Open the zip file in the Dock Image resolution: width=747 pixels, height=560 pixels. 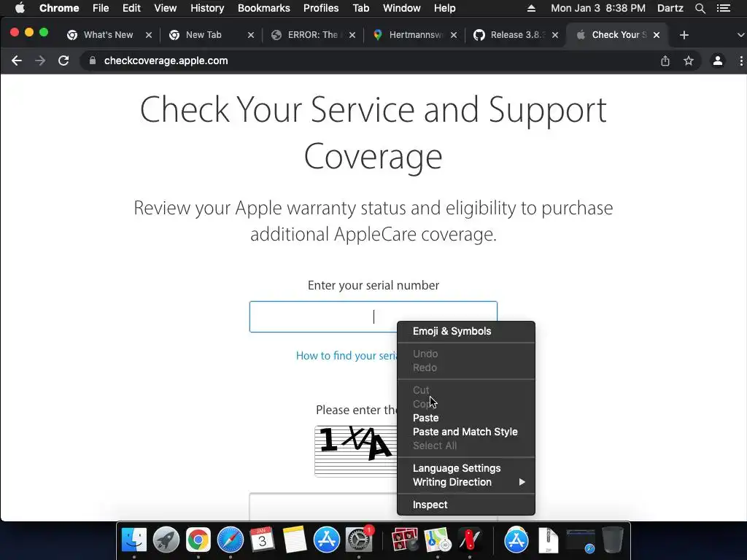tap(549, 540)
